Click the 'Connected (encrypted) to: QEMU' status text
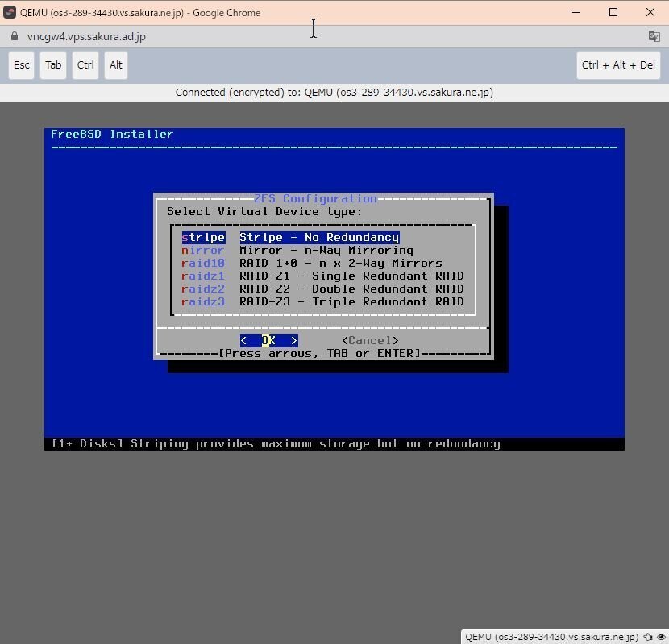This screenshot has height=644, width=669. pyautogui.click(x=334, y=93)
